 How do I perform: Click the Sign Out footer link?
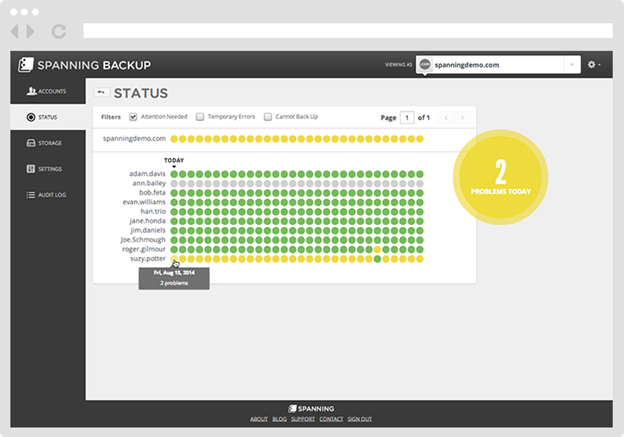tap(359, 419)
